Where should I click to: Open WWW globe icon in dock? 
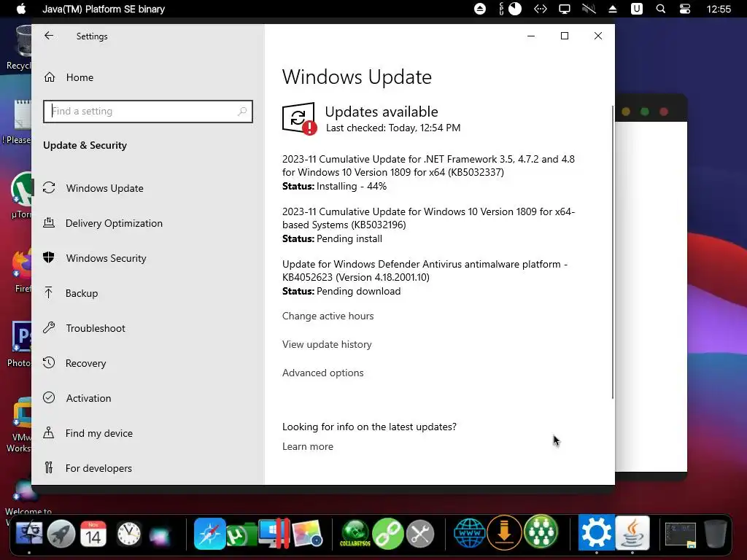point(470,534)
